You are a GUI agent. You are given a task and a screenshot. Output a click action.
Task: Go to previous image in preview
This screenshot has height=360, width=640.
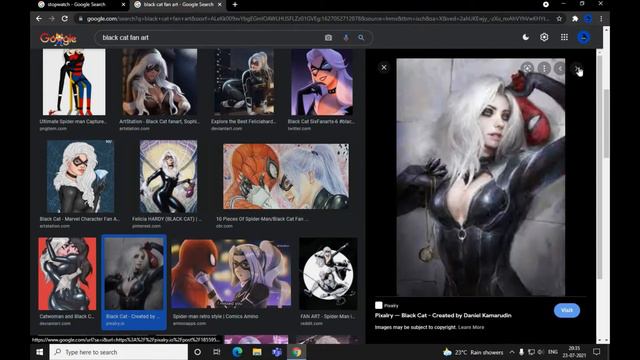560,68
